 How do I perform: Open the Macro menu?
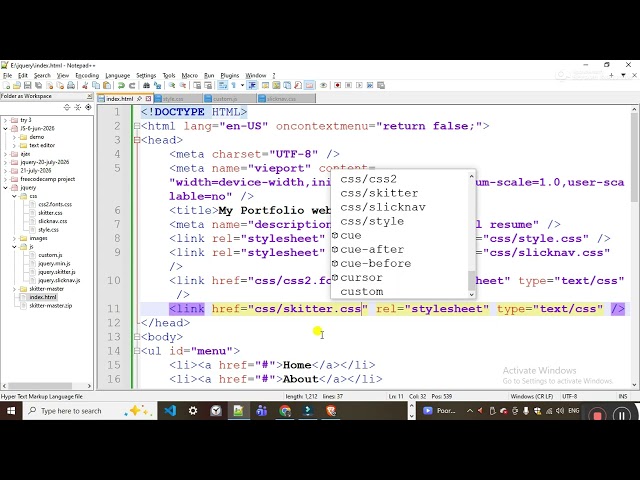pos(189,76)
